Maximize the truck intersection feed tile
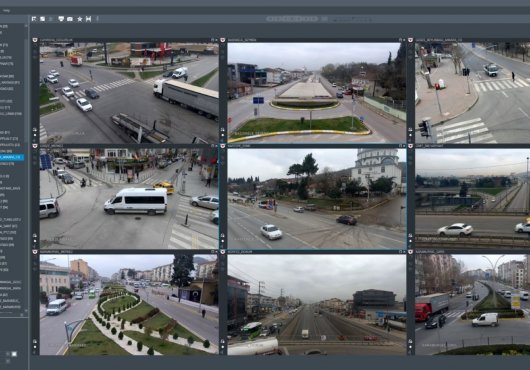530x370 pixels. tap(213, 40)
